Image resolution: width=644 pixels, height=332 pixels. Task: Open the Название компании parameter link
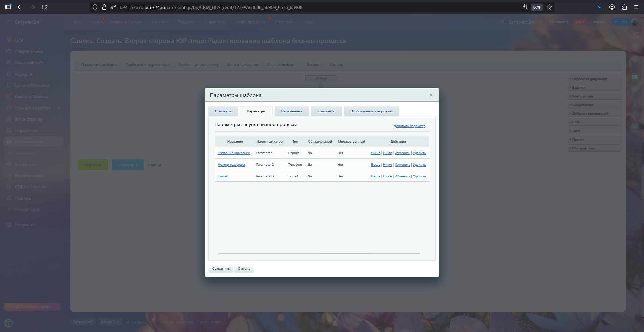(x=234, y=153)
